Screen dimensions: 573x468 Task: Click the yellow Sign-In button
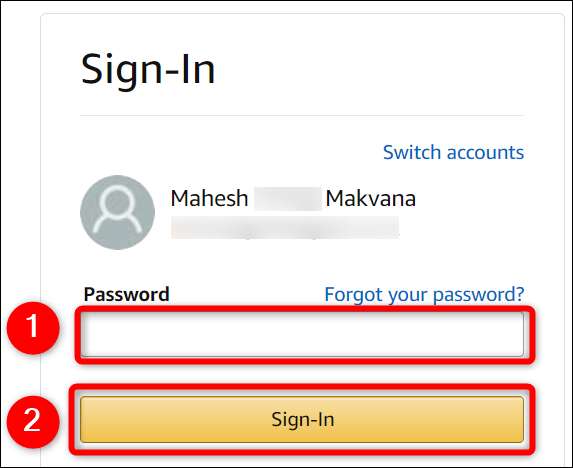[302, 419]
